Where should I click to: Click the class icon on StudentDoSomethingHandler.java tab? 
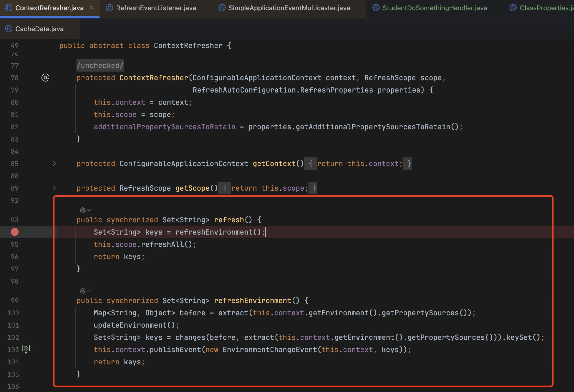coord(376,8)
